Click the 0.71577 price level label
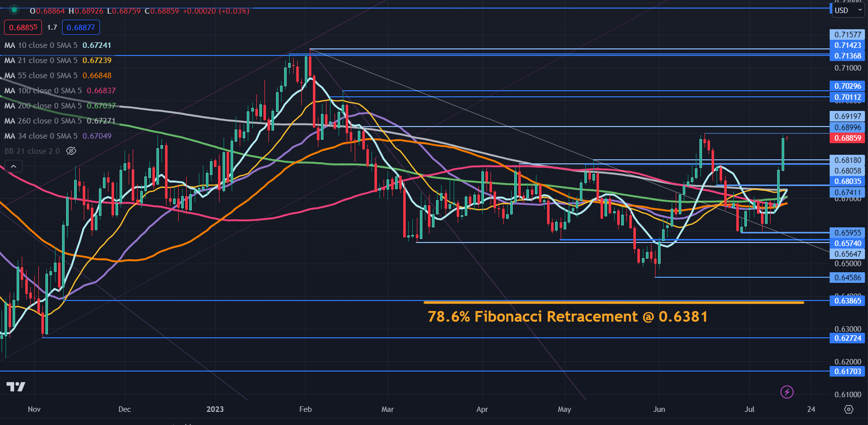868x425 pixels. [x=847, y=34]
